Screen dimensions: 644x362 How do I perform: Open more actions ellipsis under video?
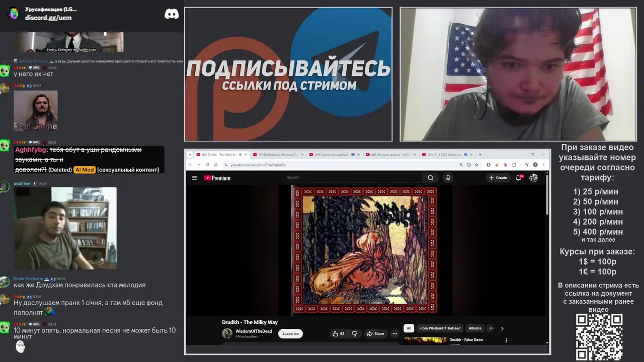[394, 333]
